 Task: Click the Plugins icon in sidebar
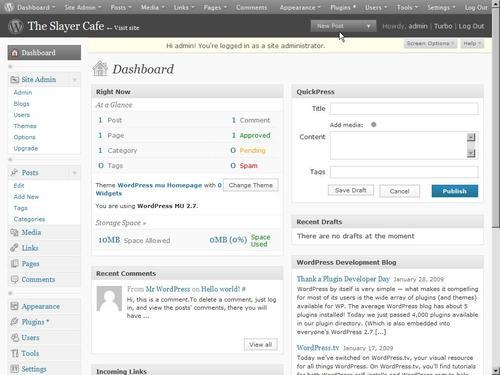coord(14,322)
